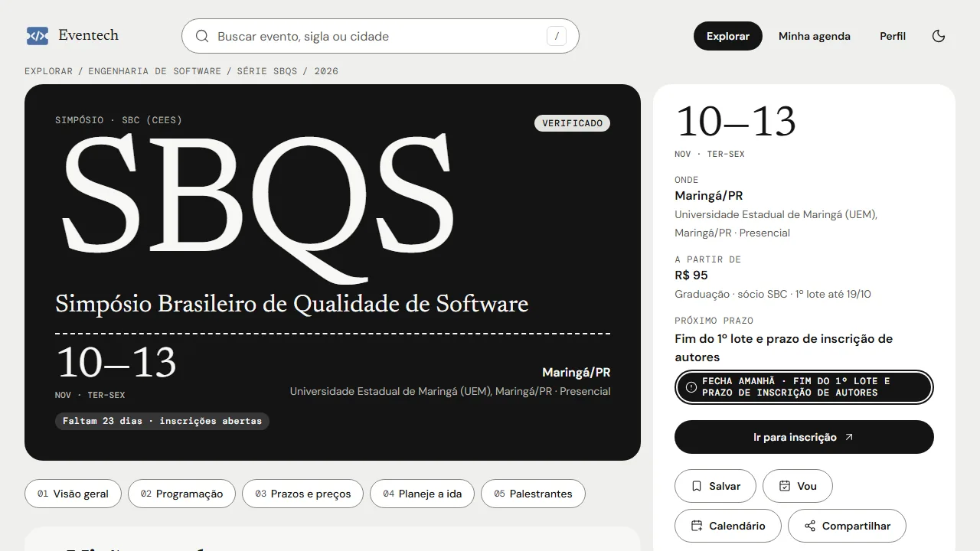The image size is (980, 551).
Task: Click the clock icon in deadline alert
Action: click(x=691, y=387)
